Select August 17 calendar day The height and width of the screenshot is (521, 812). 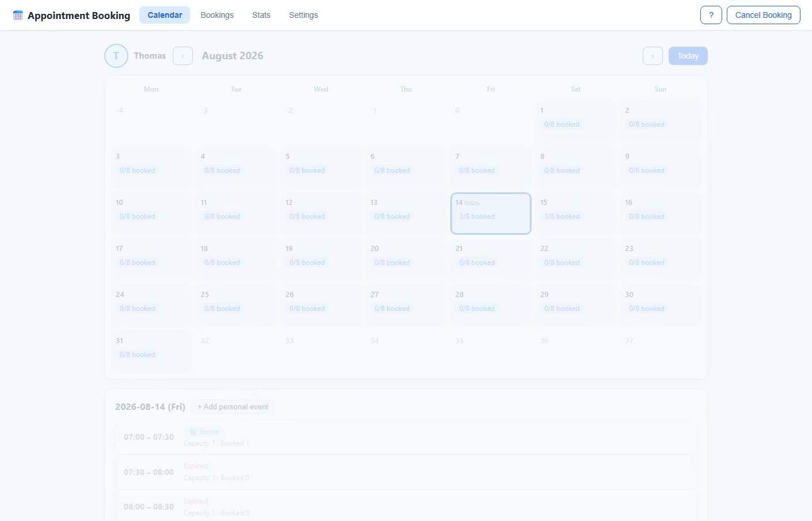pyautogui.click(x=151, y=260)
